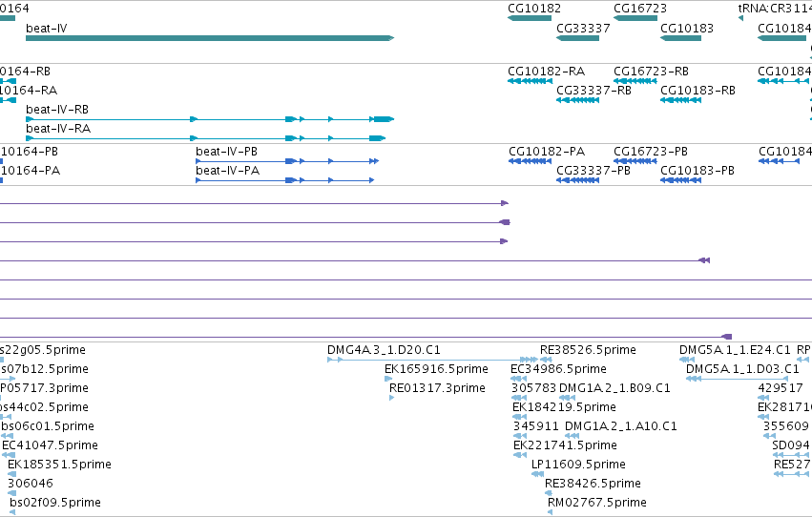Click the CG10182-PA protein feature
Image resolution: width=812 pixels, height=517 pixels.
(x=530, y=161)
